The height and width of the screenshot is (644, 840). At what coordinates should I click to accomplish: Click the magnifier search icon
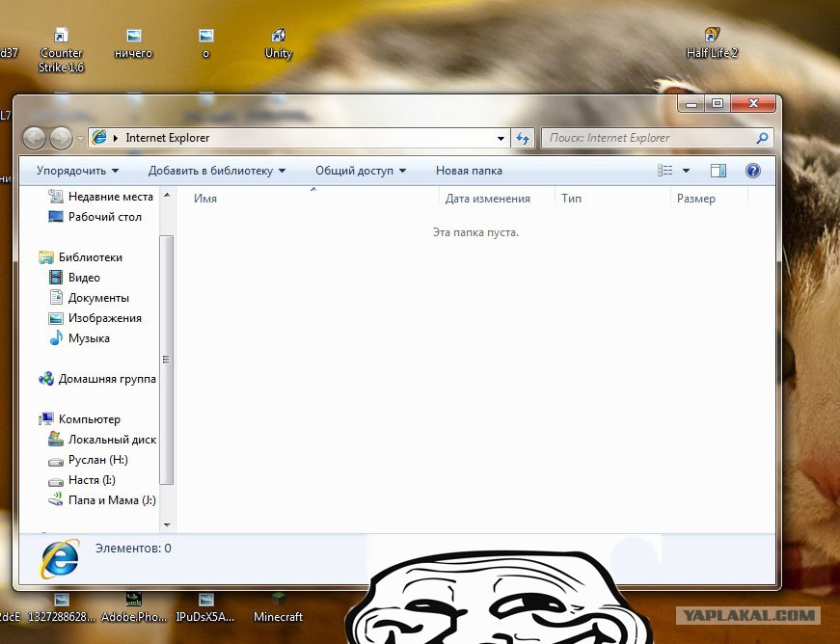[762, 138]
